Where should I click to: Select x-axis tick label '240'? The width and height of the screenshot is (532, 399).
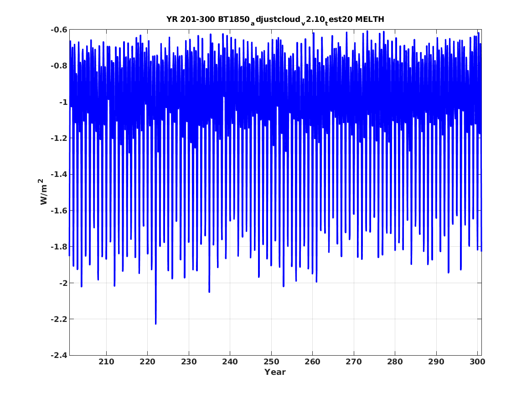point(230,362)
